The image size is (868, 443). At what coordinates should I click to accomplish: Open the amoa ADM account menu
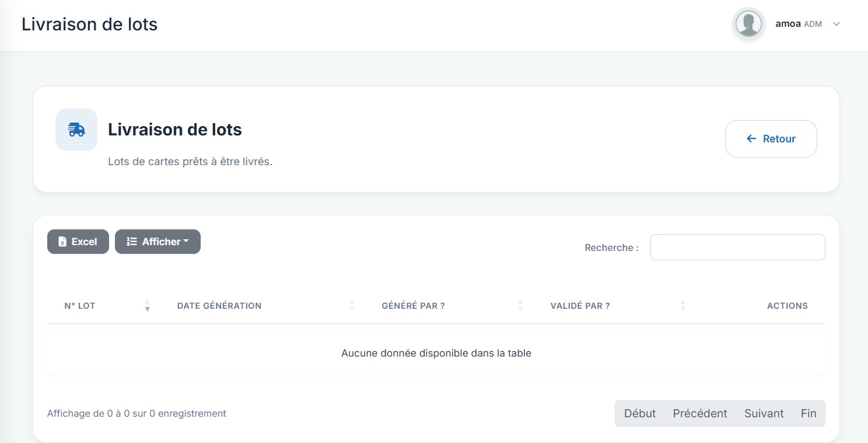pyautogui.click(x=799, y=24)
